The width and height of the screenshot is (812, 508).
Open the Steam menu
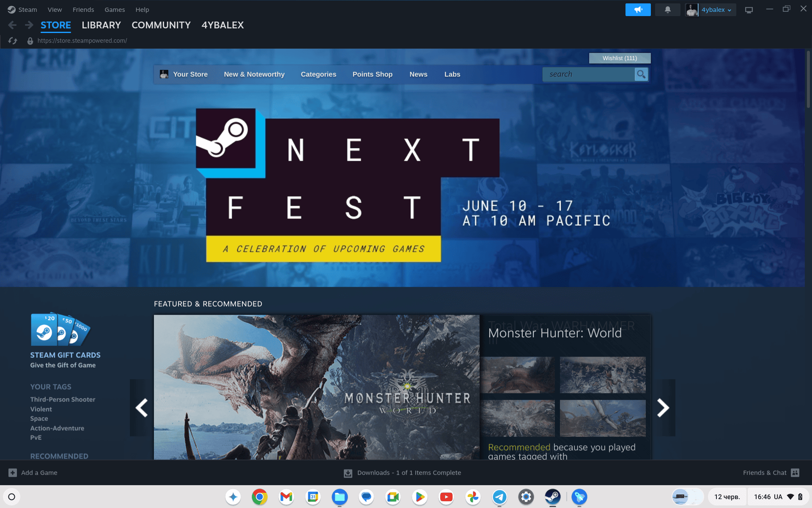27,10
